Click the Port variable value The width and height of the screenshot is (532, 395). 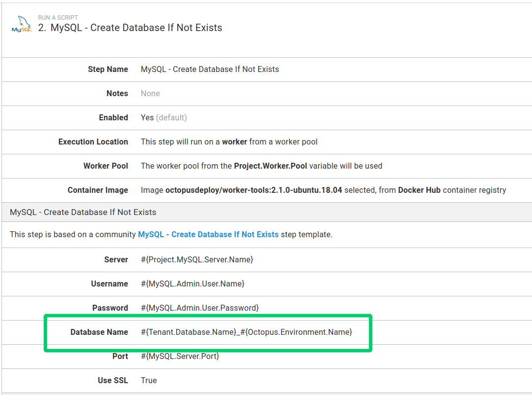click(180, 356)
